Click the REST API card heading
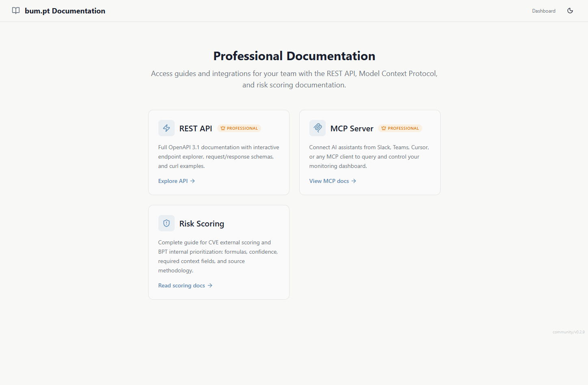588x385 pixels. tap(196, 128)
